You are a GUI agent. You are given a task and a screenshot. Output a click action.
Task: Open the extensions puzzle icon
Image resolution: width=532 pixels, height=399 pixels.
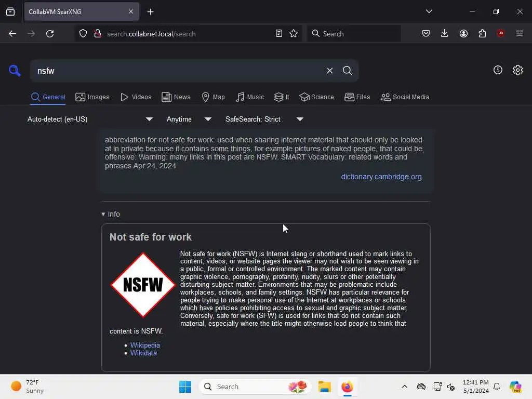[x=482, y=33]
